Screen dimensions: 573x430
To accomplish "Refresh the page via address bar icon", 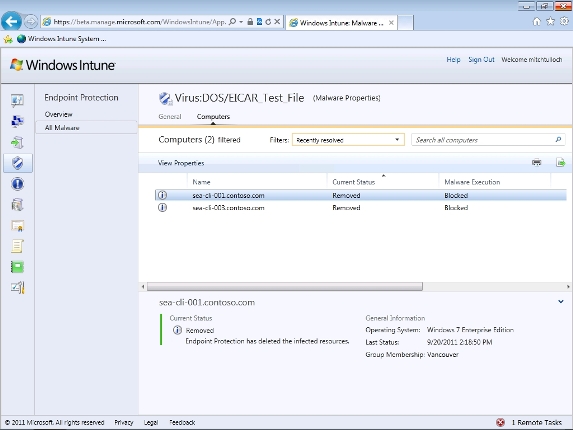I will point(268,22).
